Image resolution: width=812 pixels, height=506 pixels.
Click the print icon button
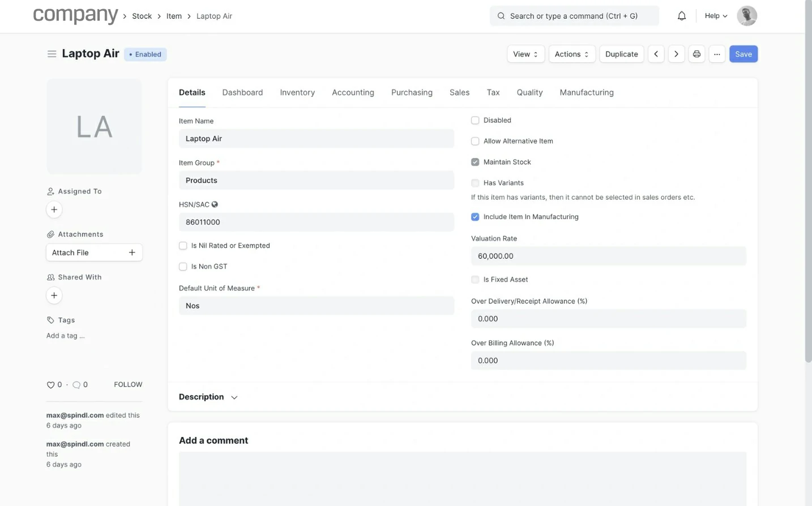coord(696,54)
